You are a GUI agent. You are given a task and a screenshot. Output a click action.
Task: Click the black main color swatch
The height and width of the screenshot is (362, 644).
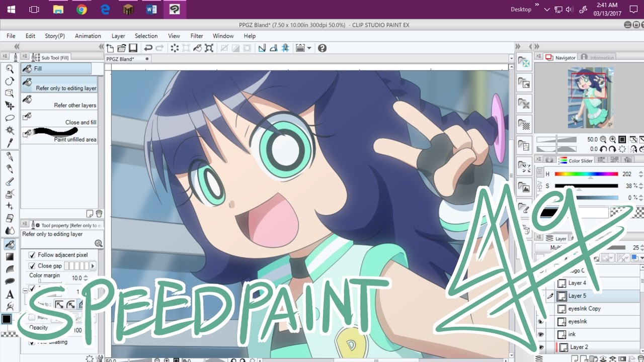[7, 319]
